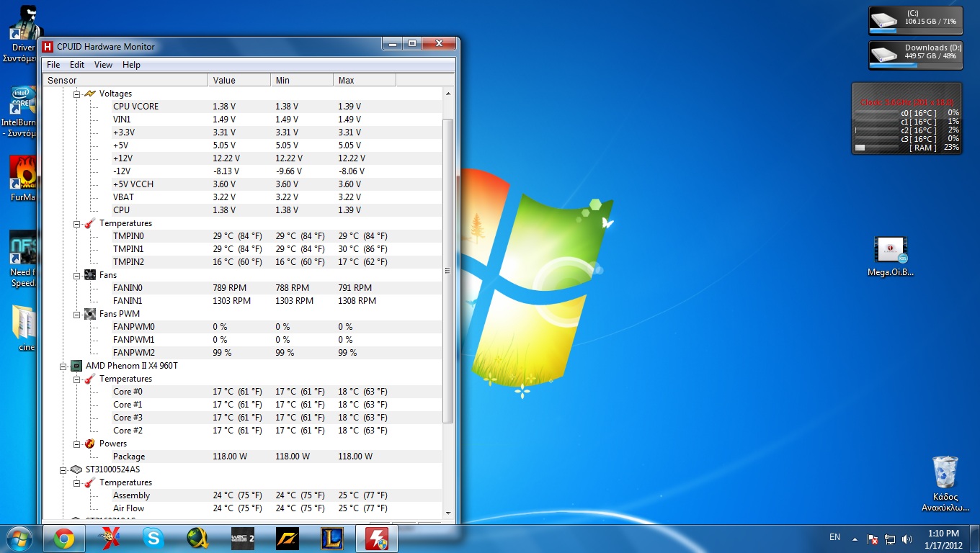The width and height of the screenshot is (980, 553).
Task: Open the Edit menu
Action: 77,65
